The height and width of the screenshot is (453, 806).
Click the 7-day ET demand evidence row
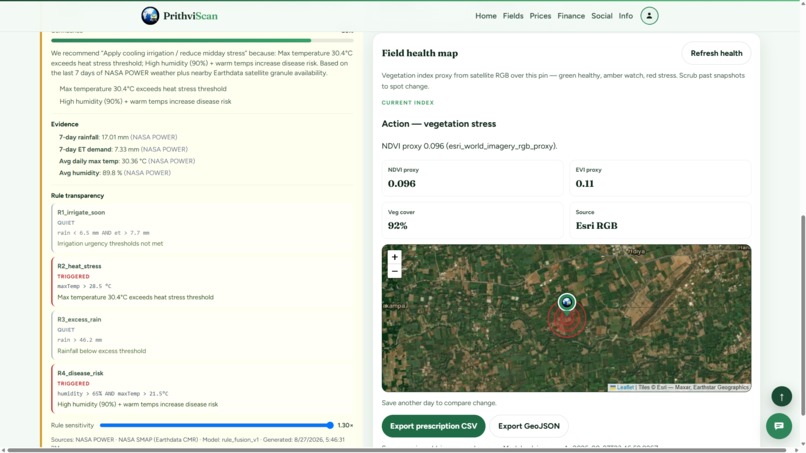point(123,149)
